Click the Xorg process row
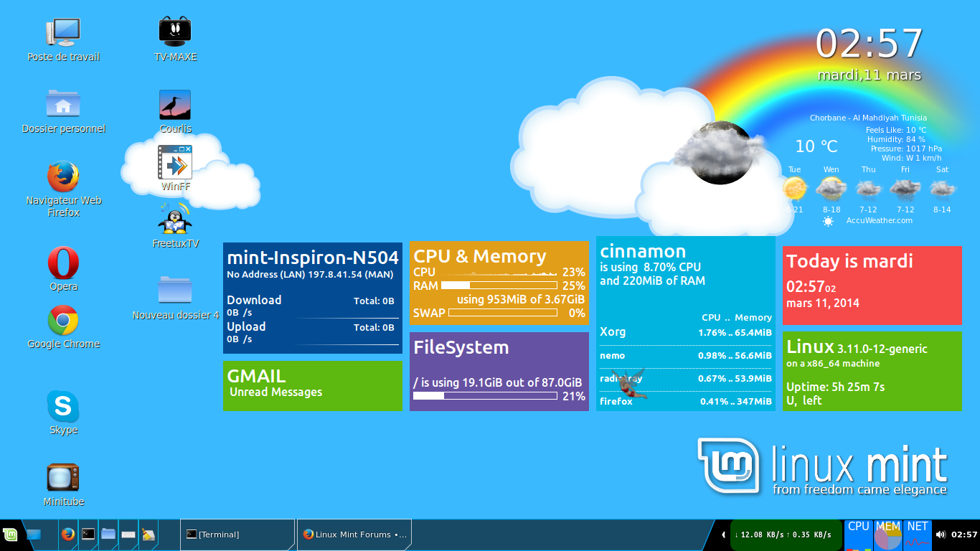This screenshot has height=551, width=980. point(686,332)
